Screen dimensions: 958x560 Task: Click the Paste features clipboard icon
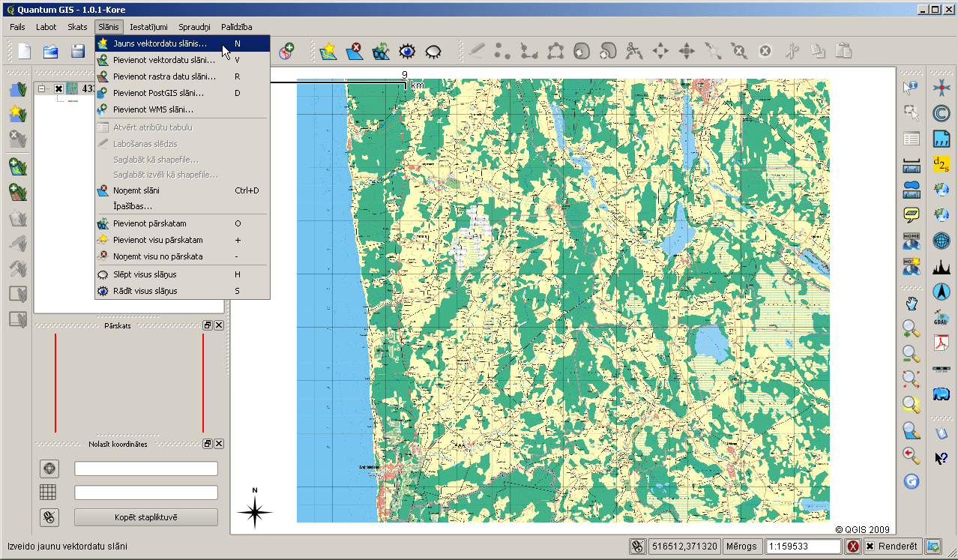click(844, 51)
